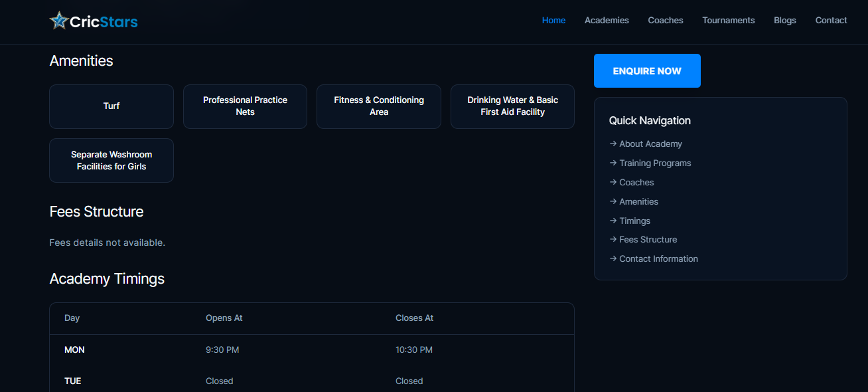Open the Home menu item
The width and height of the screenshot is (868, 392).
click(x=553, y=21)
